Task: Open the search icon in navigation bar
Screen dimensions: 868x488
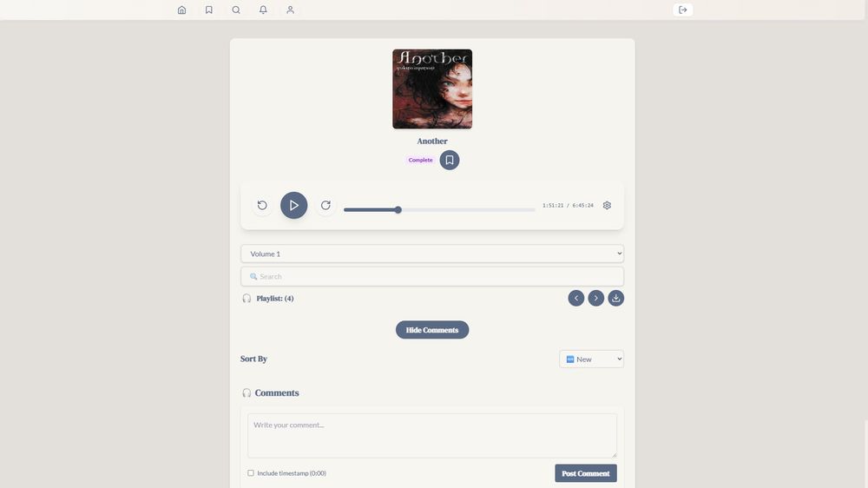Action: pos(236,10)
